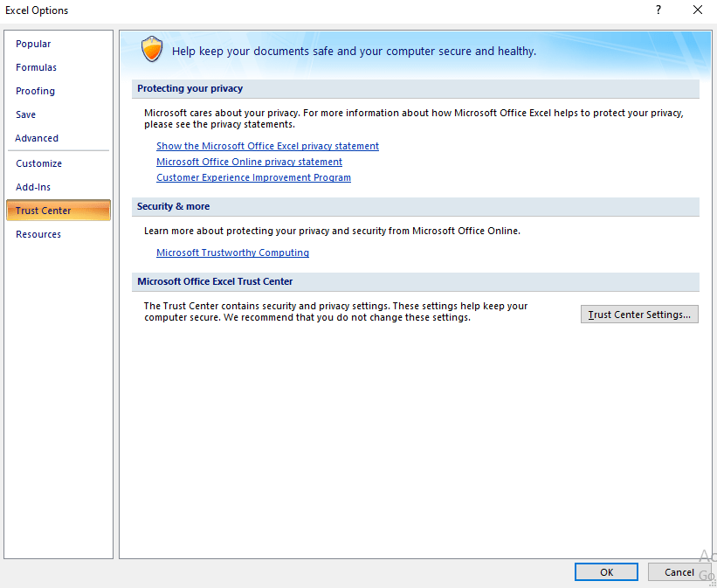Open Microsoft Office Online privacy statement link
Image resolution: width=717 pixels, height=588 pixels.
[249, 162]
